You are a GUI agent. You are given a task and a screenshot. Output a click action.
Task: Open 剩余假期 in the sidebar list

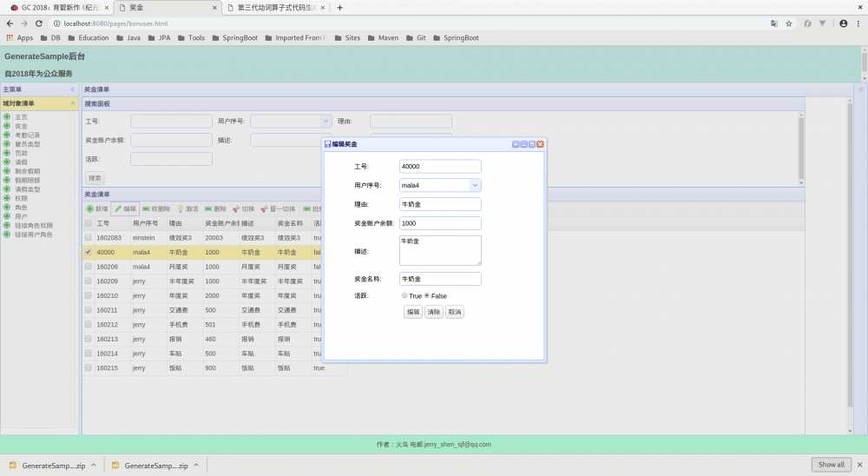[x=27, y=171]
